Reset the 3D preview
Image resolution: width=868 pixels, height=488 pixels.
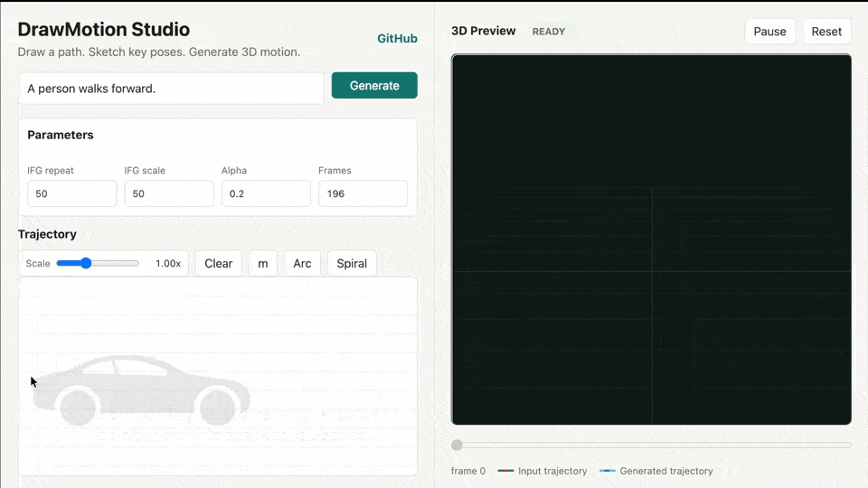[826, 32]
